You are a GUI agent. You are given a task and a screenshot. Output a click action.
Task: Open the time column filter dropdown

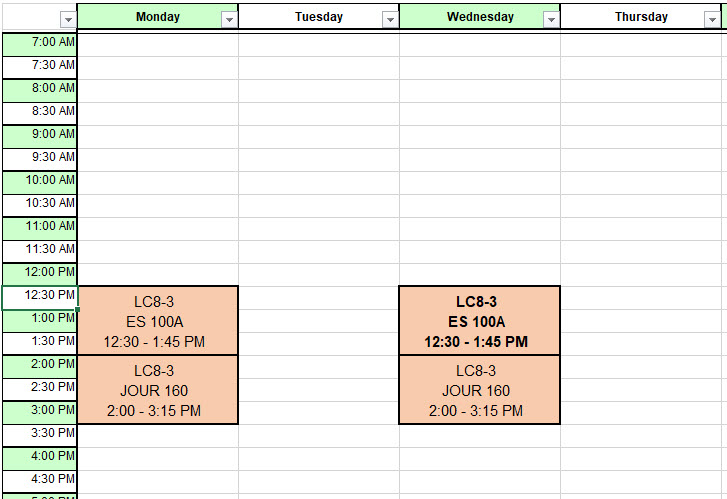coord(68,19)
